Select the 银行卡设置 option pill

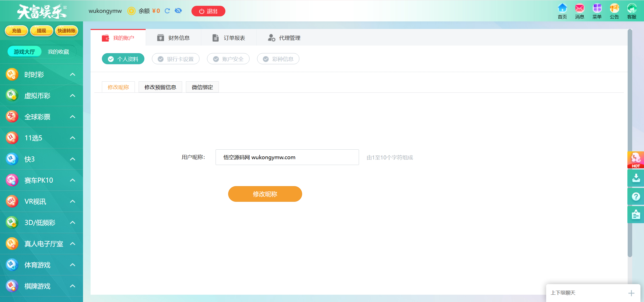click(x=176, y=59)
